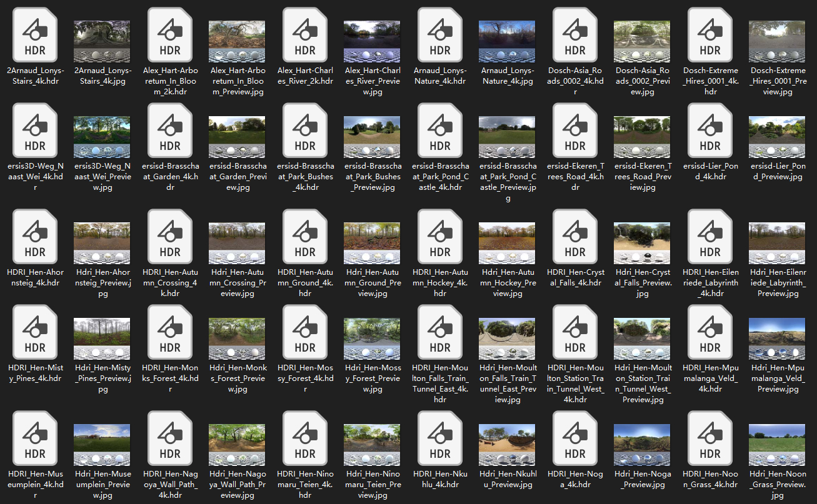Select ersisd-Brasschaat_Park_Pond_Castle_4k.hdr file icon
Viewport: 817px width, 504px height.
pyautogui.click(x=440, y=131)
